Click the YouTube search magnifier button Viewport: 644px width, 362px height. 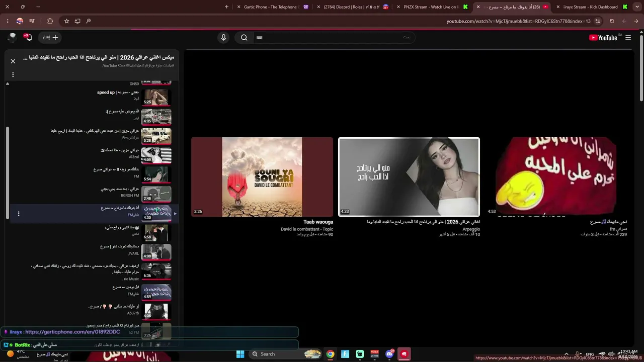[244, 37]
